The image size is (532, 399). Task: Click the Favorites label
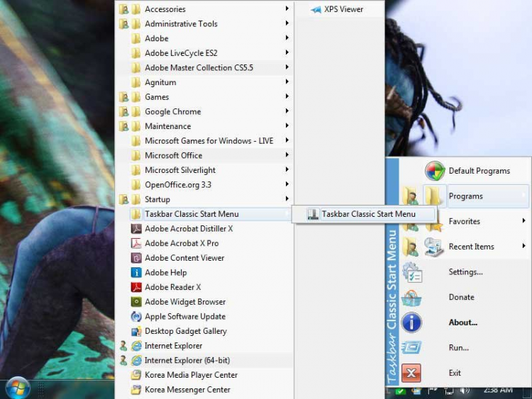click(464, 221)
